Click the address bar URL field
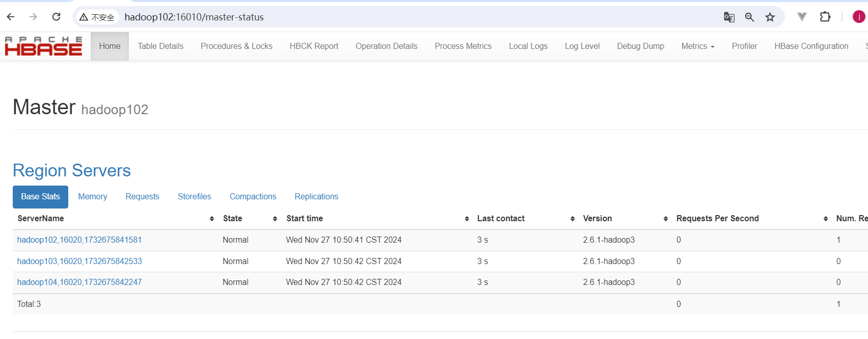Screen dimensions: 868x339 [x=418, y=17]
